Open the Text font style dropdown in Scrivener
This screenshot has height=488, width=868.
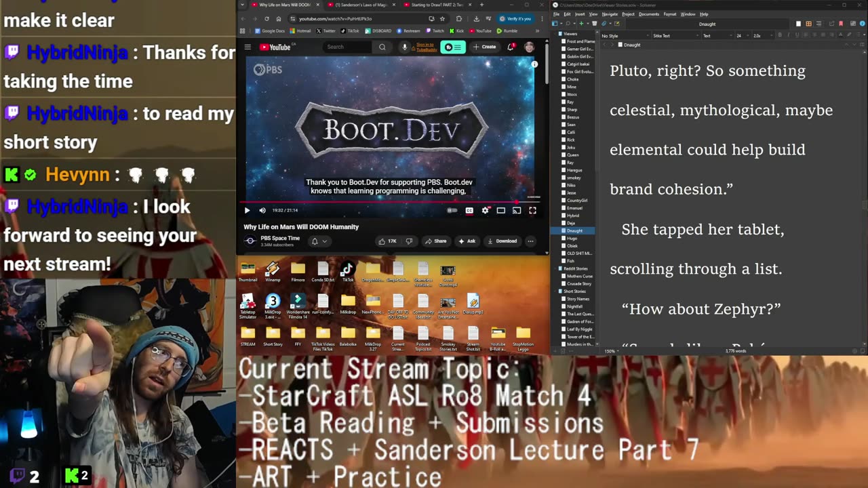(717, 36)
